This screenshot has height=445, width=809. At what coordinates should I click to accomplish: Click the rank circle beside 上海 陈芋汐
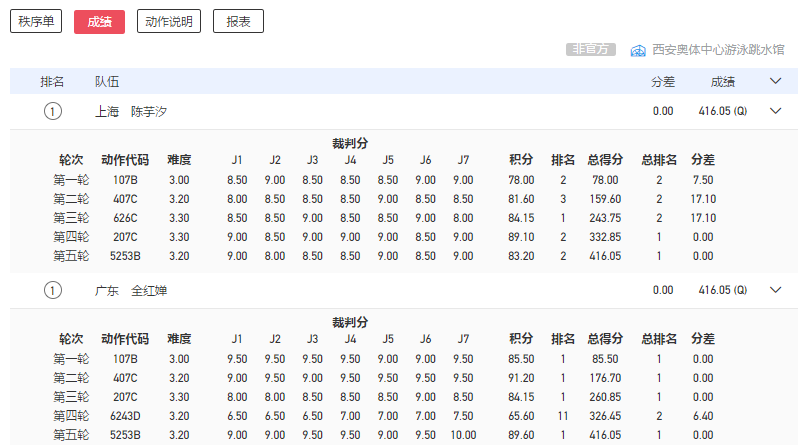pos(53,111)
